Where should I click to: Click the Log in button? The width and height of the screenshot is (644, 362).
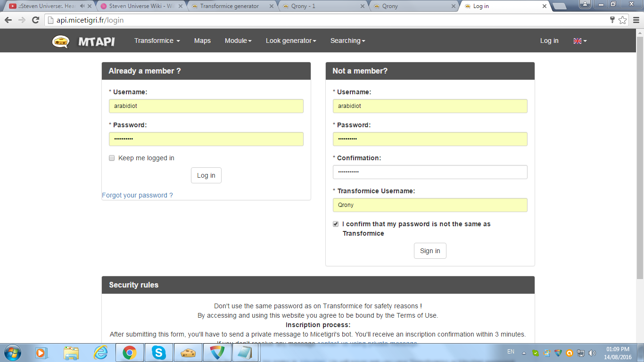click(x=206, y=175)
